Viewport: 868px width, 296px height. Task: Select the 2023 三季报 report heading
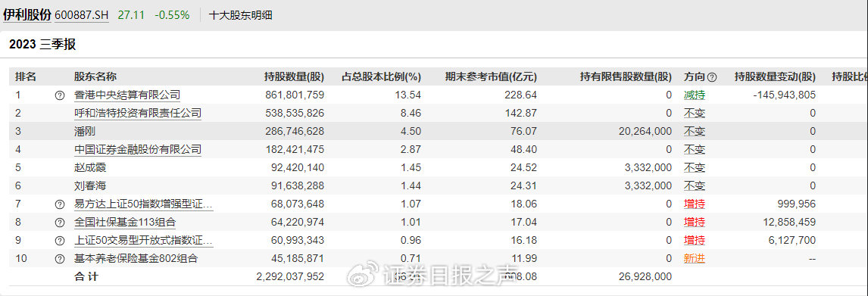(42, 45)
